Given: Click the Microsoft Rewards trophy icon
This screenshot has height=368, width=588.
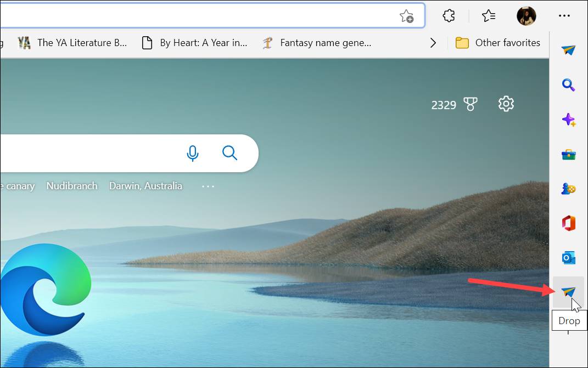Looking at the screenshot, I should click(x=471, y=104).
